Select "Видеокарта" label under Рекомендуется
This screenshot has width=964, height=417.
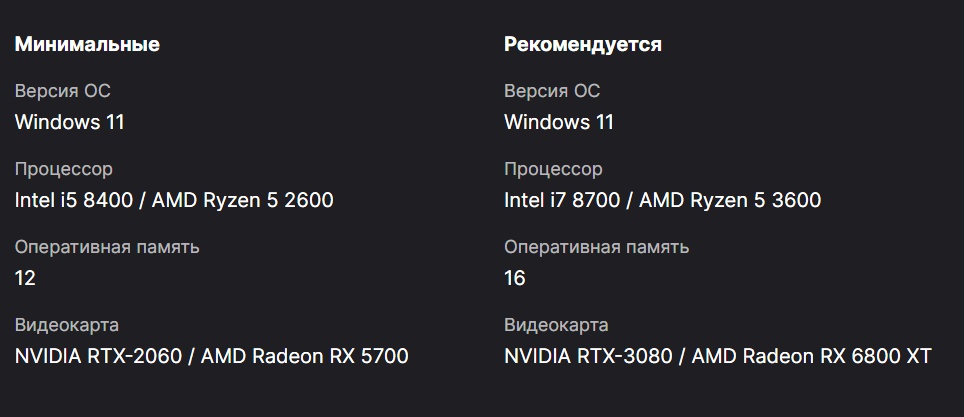tap(556, 325)
